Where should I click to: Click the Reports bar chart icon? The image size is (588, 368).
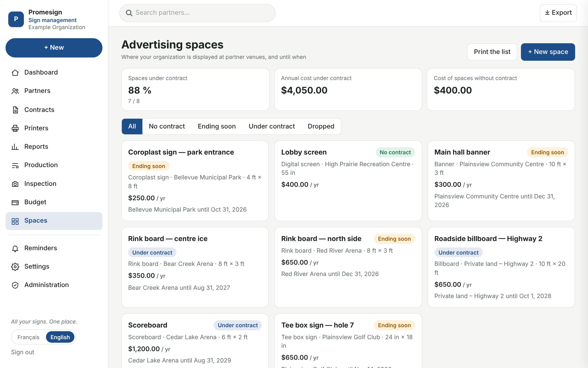click(x=15, y=147)
